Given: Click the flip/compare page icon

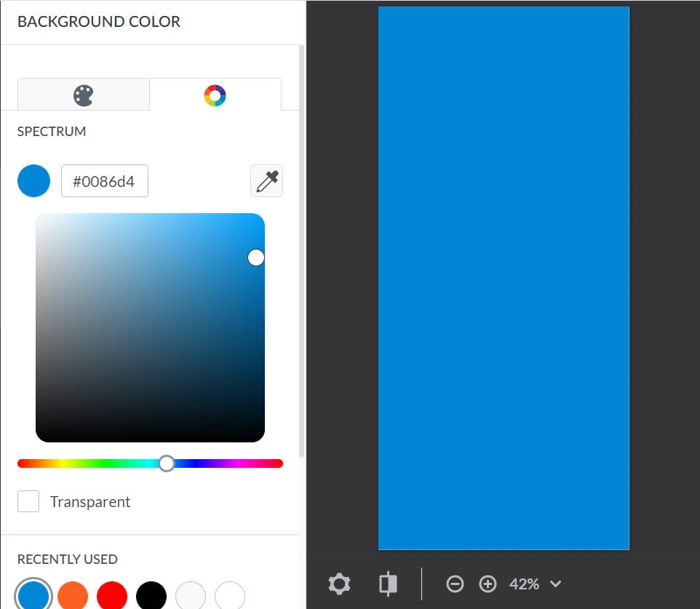Looking at the screenshot, I should pos(388,584).
